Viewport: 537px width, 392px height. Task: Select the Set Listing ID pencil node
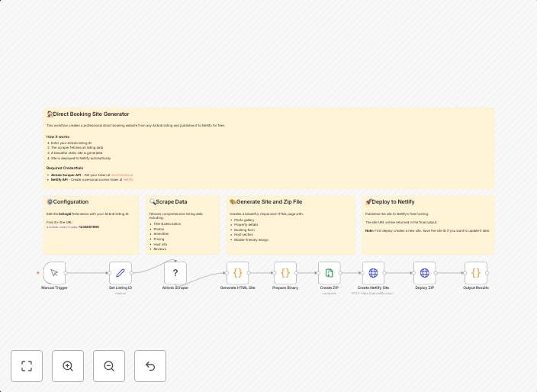coord(121,273)
